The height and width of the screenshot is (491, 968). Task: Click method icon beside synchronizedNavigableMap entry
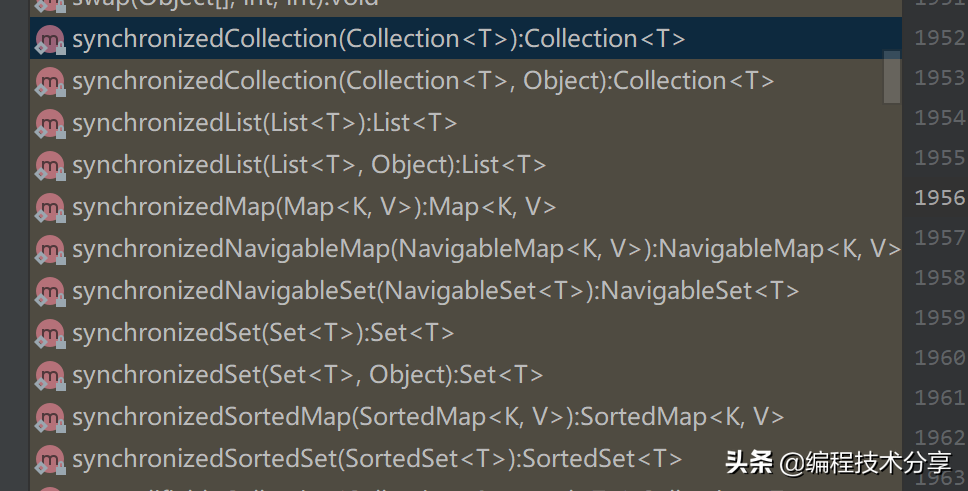point(48,249)
